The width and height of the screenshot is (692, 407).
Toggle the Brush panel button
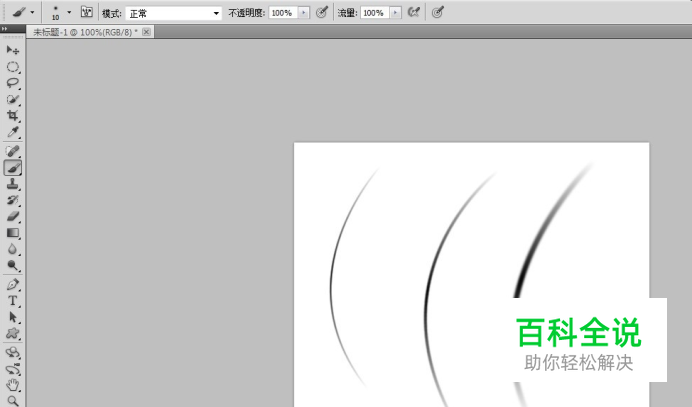tap(86, 12)
